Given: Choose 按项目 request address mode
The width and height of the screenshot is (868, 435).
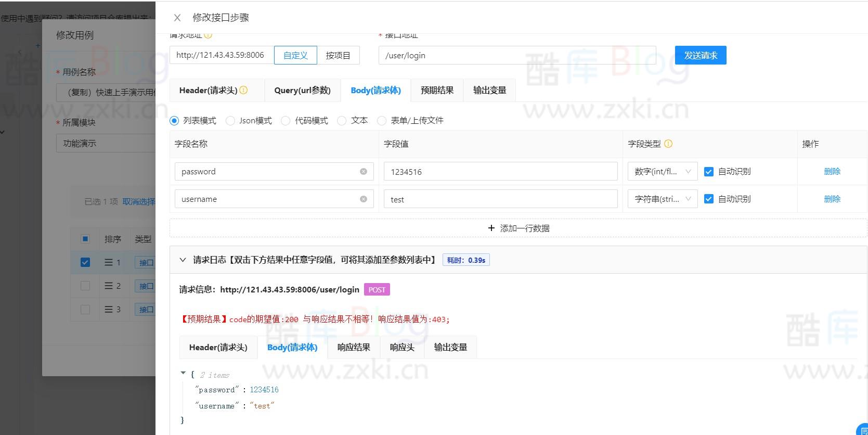Looking at the screenshot, I should (x=338, y=55).
